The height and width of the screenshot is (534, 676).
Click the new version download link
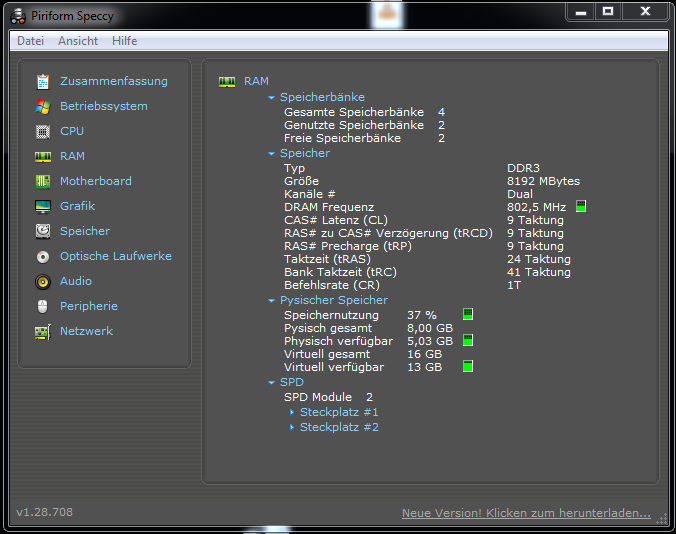pos(526,513)
